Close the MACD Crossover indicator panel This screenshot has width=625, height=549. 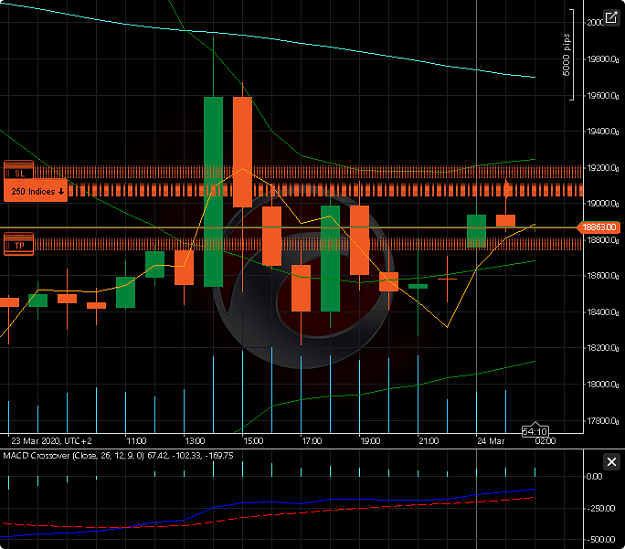click(611, 462)
